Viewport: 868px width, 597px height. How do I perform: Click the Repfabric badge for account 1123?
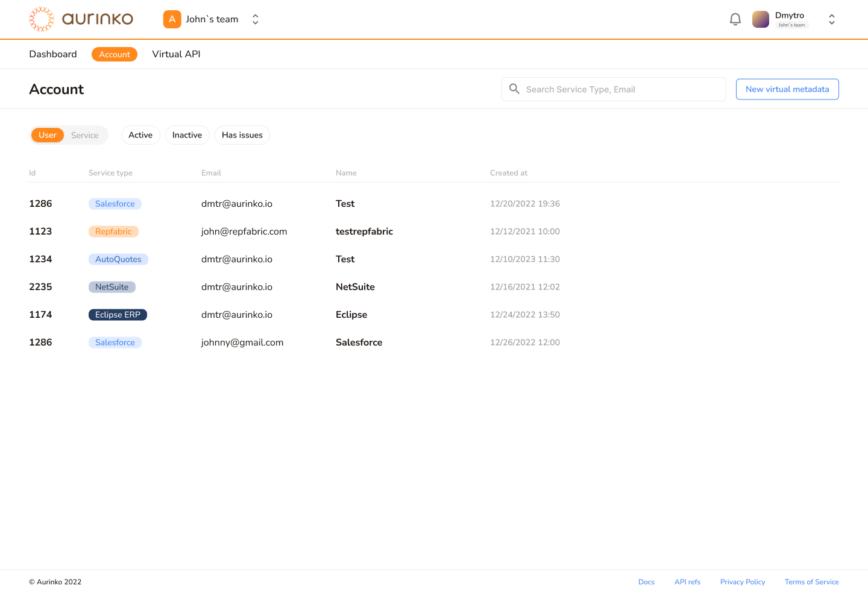(113, 231)
